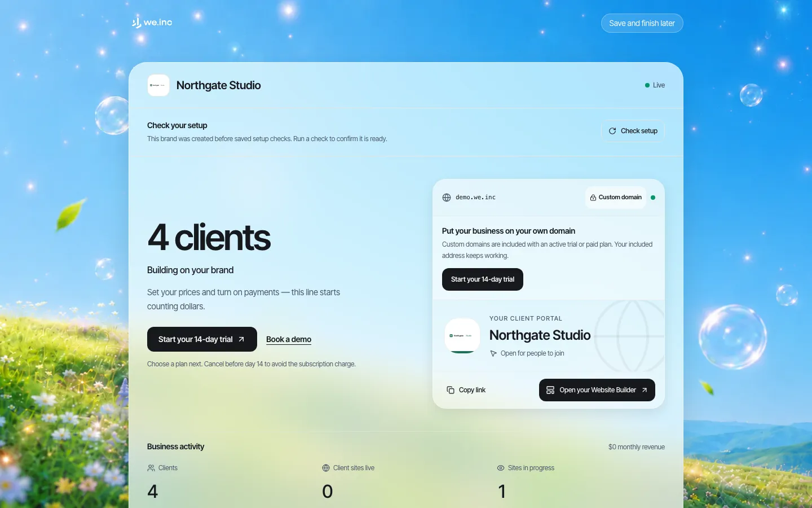
Task: Click the Client sites live globe icon
Action: [x=326, y=468]
